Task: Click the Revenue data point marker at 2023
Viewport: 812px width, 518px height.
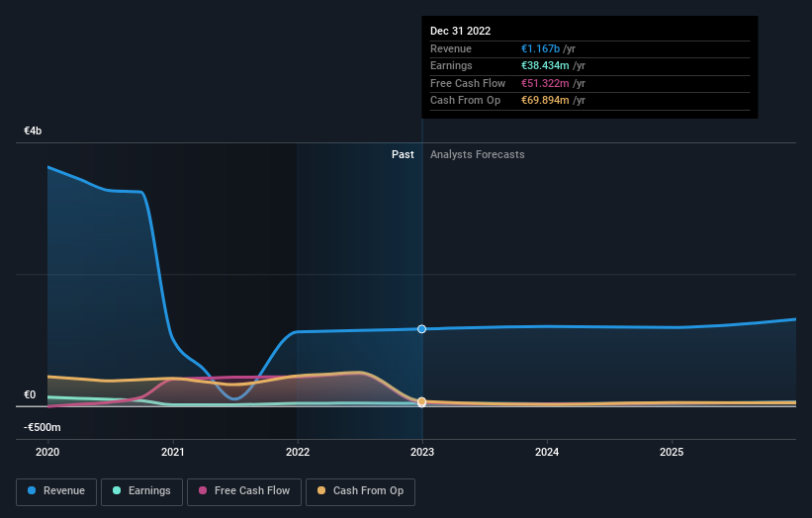Action: [422, 329]
